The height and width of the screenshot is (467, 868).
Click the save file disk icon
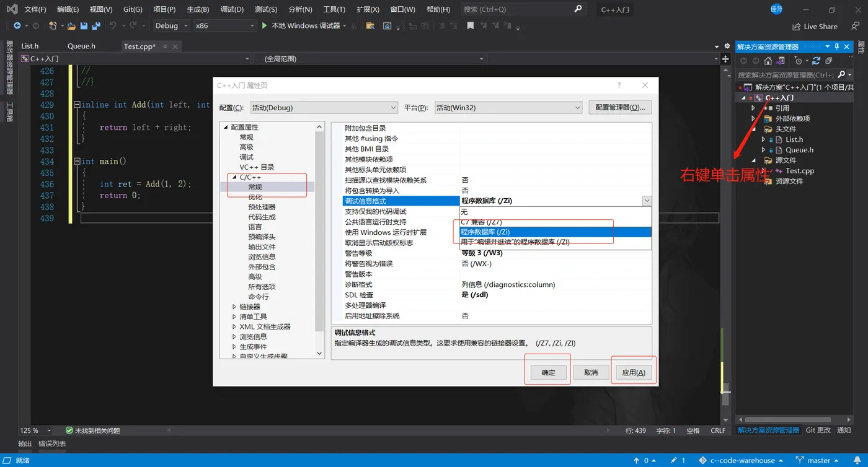(84, 26)
